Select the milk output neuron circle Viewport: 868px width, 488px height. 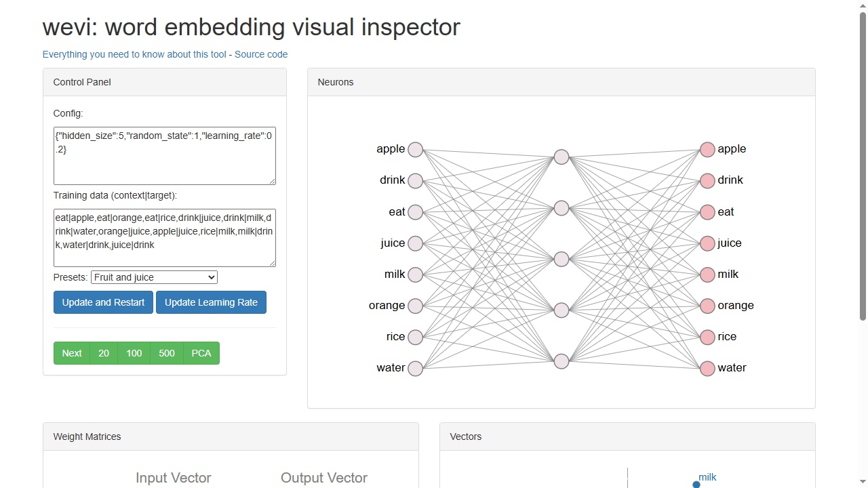click(707, 274)
